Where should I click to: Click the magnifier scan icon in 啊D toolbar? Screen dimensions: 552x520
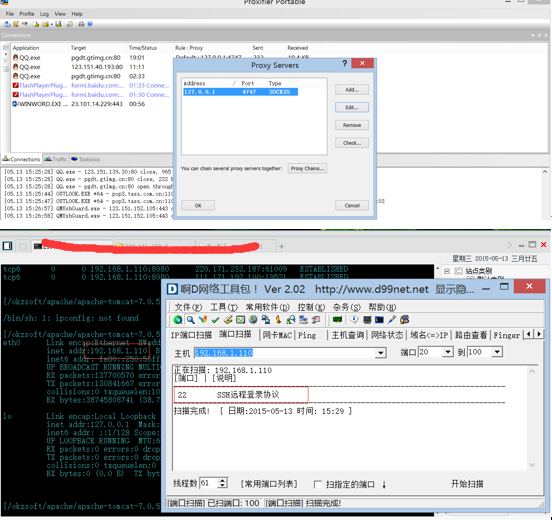pyautogui.click(x=191, y=320)
